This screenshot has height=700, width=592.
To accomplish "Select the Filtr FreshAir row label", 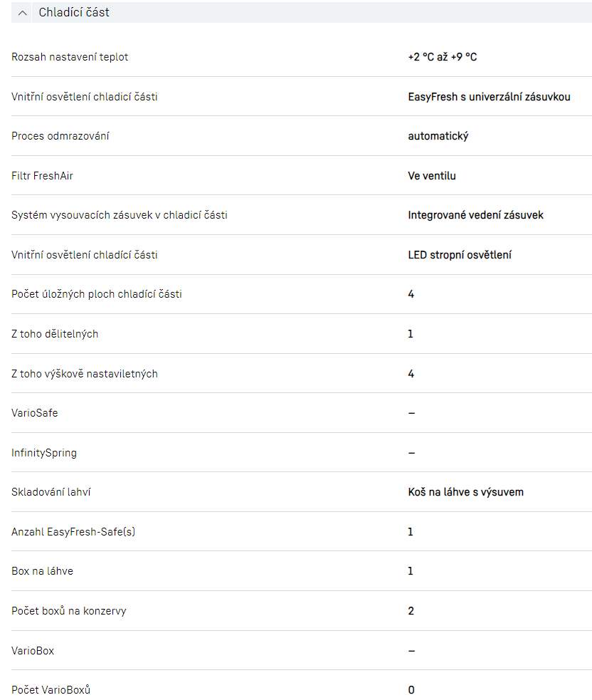I will [x=42, y=176].
